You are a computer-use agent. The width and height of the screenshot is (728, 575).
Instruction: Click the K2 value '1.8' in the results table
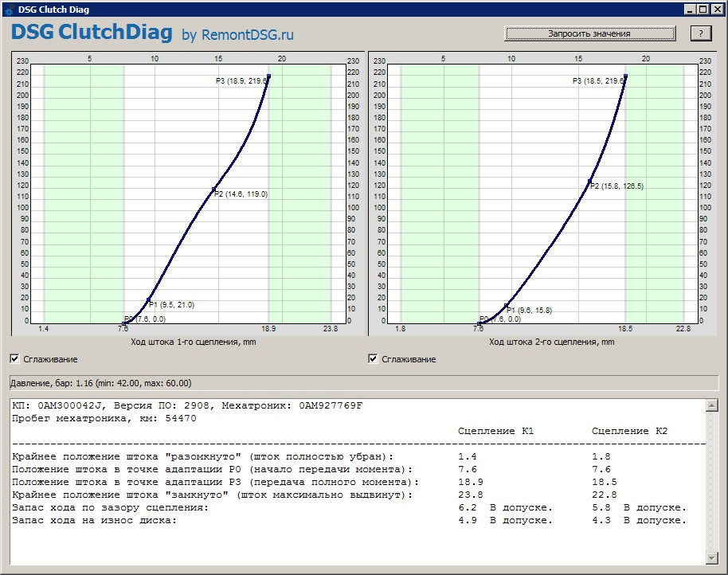pyautogui.click(x=601, y=456)
